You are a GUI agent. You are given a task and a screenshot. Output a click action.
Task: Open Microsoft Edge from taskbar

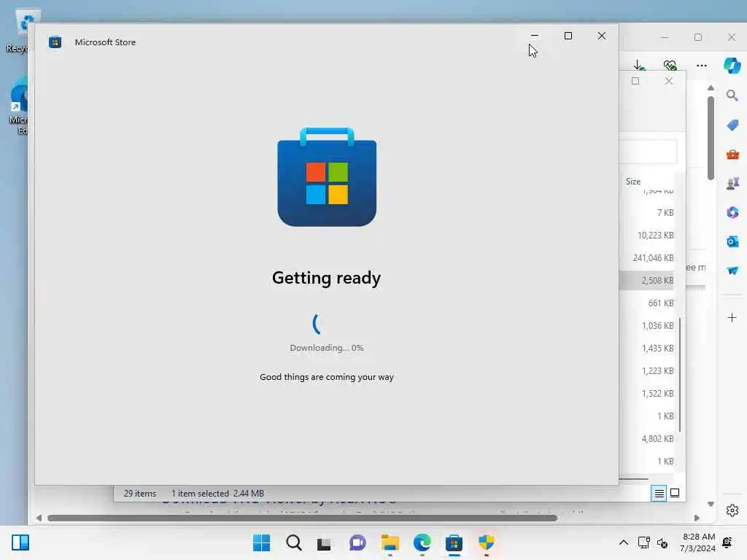(x=422, y=542)
